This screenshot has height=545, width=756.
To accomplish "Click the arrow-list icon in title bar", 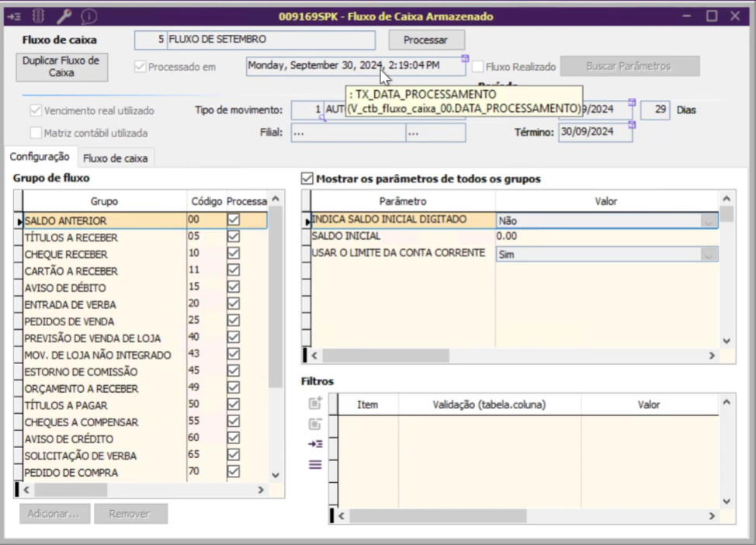I will tap(14, 17).
